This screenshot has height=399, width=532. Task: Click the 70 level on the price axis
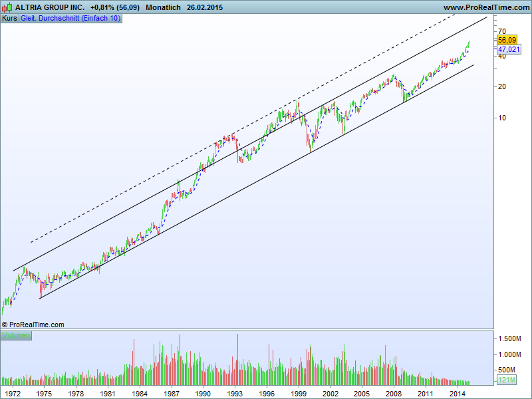click(x=502, y=31)
